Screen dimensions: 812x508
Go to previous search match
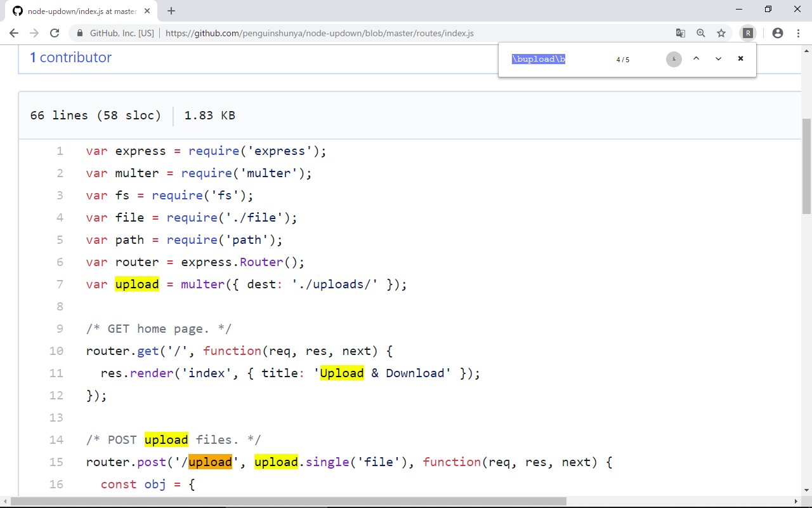(696, 58)
